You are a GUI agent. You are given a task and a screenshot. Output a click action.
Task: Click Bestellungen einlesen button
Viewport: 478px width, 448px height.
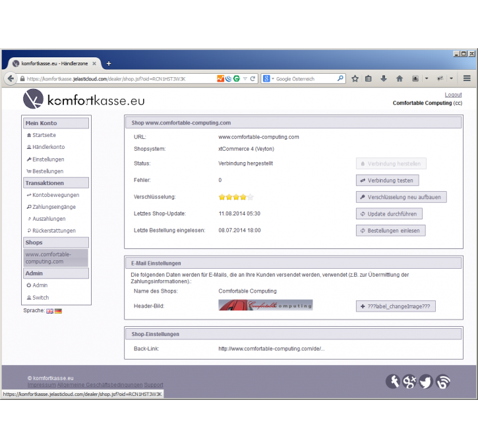point(390,231)
